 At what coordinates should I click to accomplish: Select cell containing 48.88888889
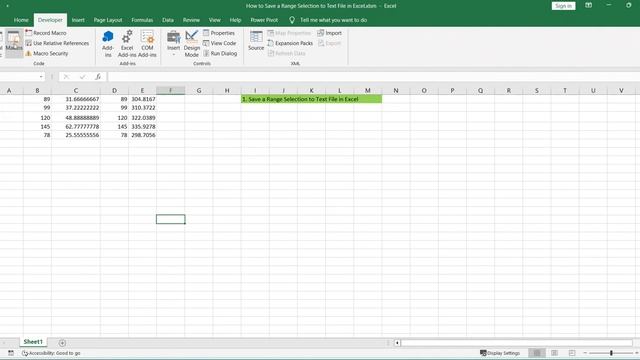[x=76, y=118]
